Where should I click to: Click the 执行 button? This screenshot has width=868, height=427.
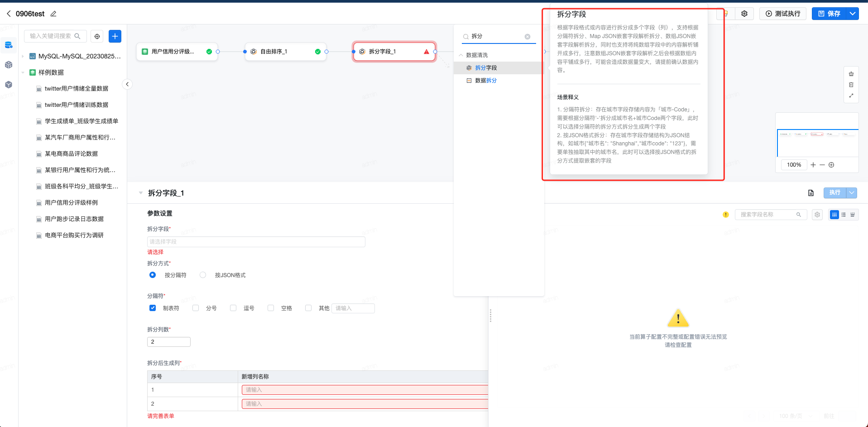coord(835,193)
